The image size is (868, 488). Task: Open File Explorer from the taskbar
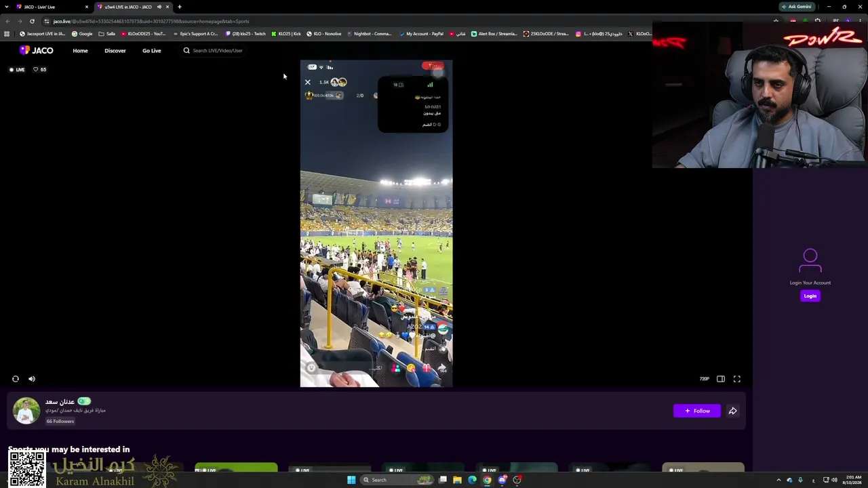click(457, 480)
